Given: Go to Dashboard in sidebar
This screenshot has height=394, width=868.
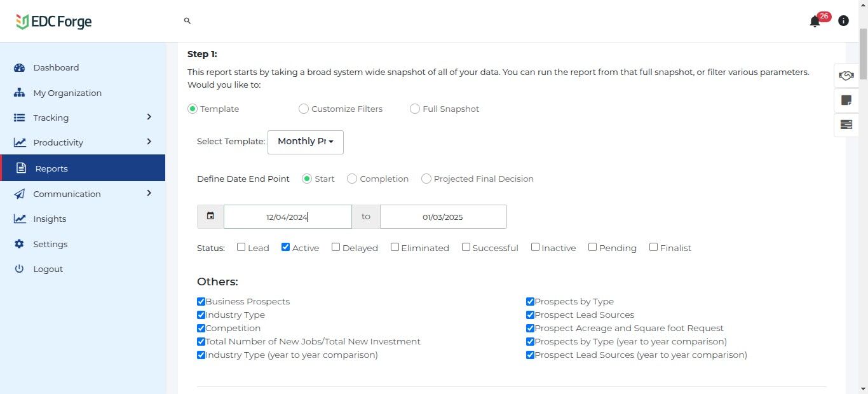Looking at the screenshot, I should point(56,67).
